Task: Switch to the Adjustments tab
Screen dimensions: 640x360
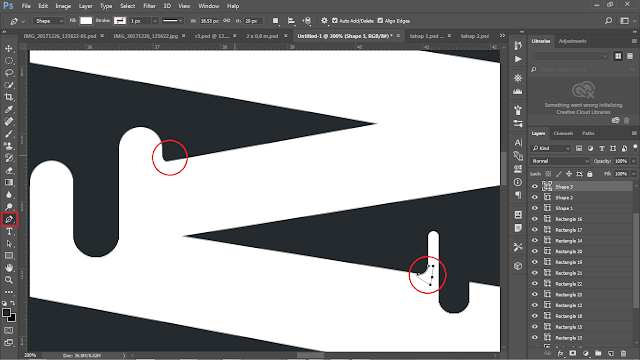Action: click(572, 41)
